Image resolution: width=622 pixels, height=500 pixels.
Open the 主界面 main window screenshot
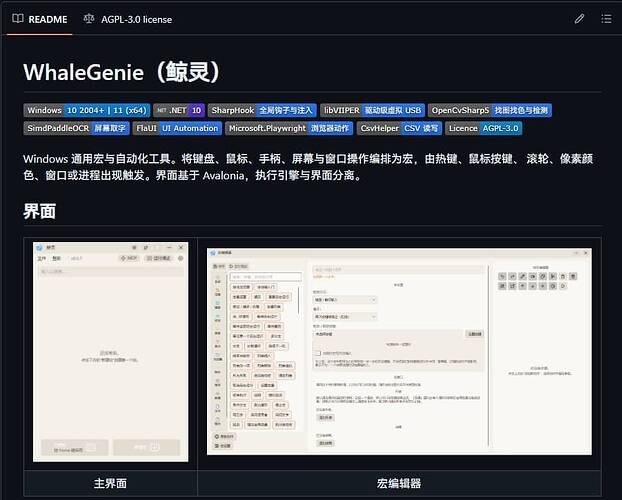111,352
